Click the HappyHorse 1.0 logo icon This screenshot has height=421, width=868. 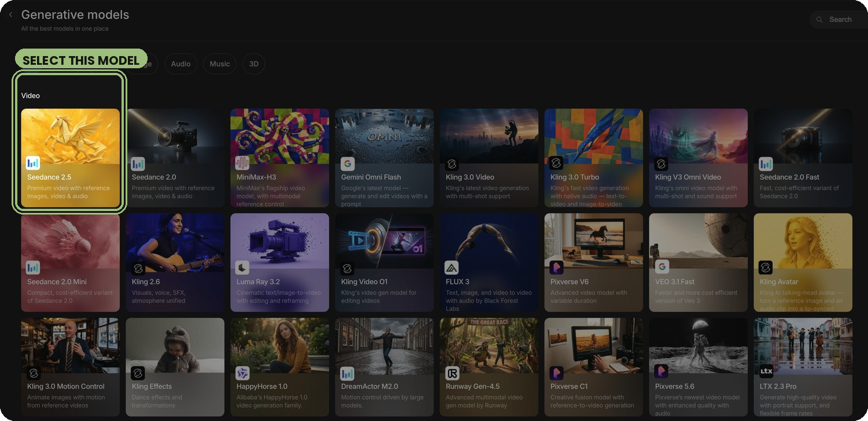[x=242, y=373]
